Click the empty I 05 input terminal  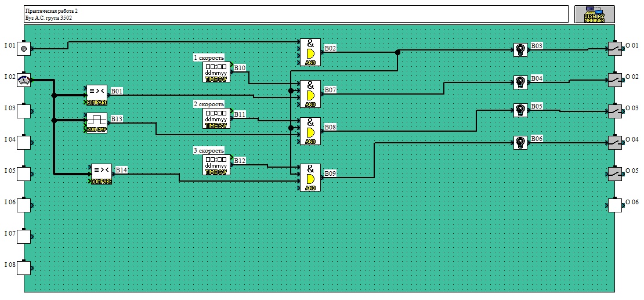coord(24,174)
